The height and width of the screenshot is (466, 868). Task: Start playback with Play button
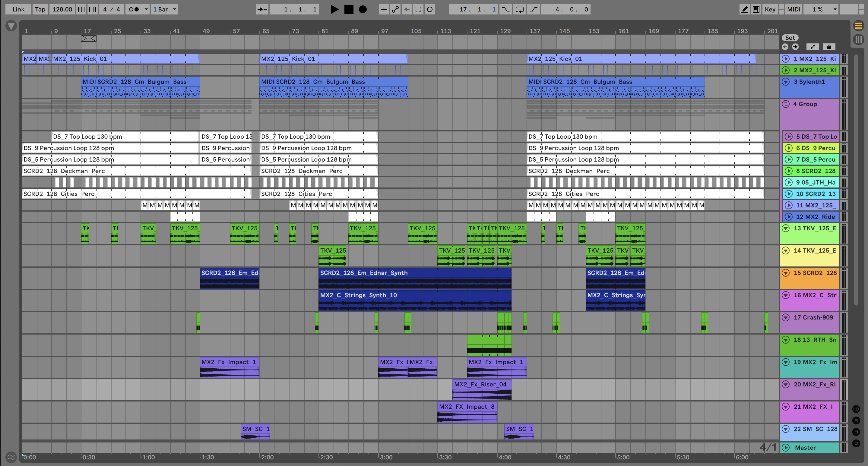coord(334,9)
